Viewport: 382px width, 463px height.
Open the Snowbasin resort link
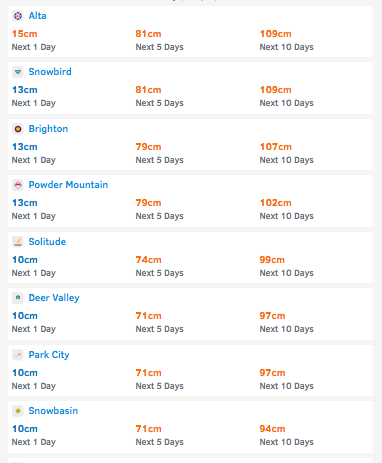pos(53,411)
